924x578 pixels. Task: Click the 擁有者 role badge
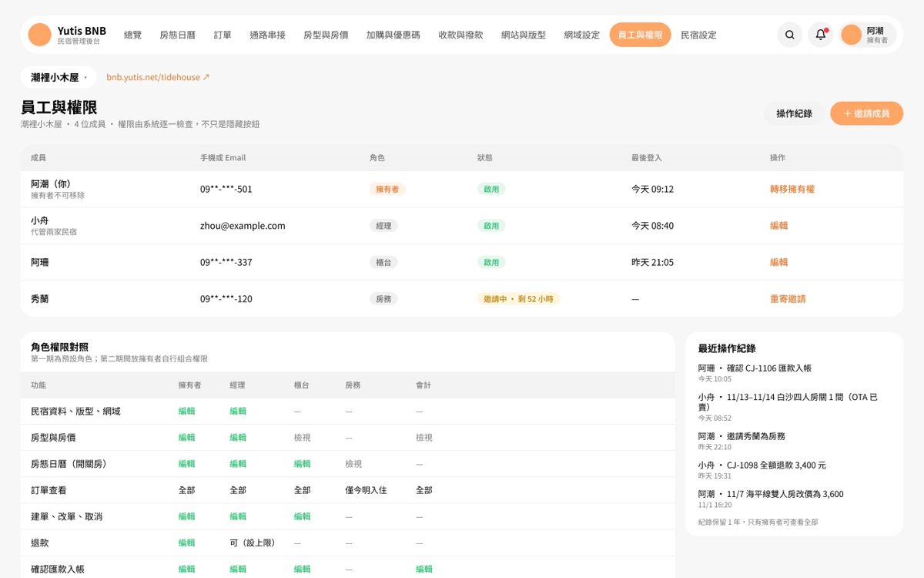[387, 189]
